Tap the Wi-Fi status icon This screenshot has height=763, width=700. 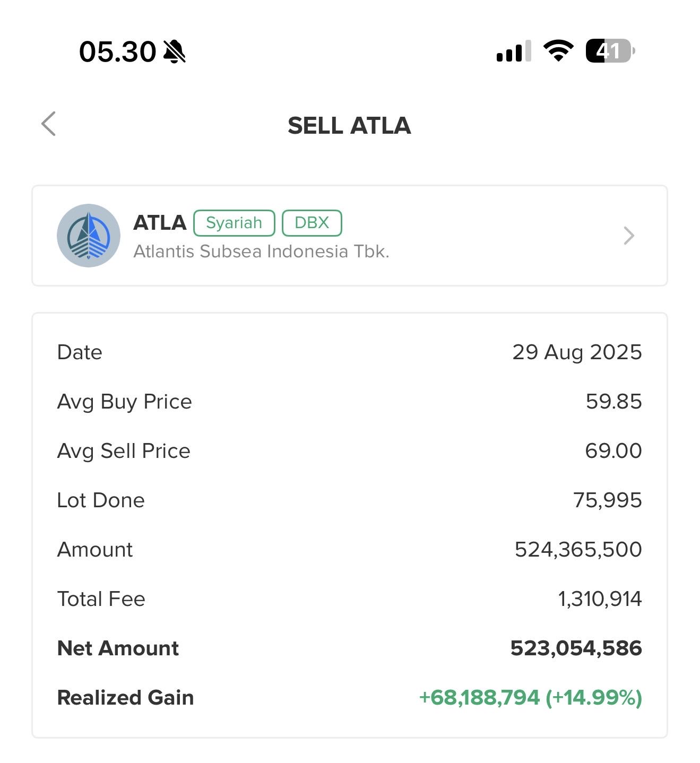click(558, 51)
